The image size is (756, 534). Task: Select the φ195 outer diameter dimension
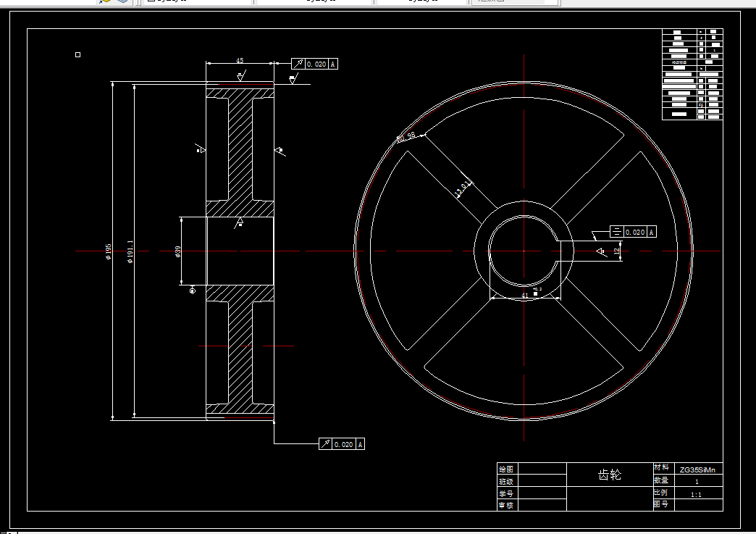coord(109,251)
